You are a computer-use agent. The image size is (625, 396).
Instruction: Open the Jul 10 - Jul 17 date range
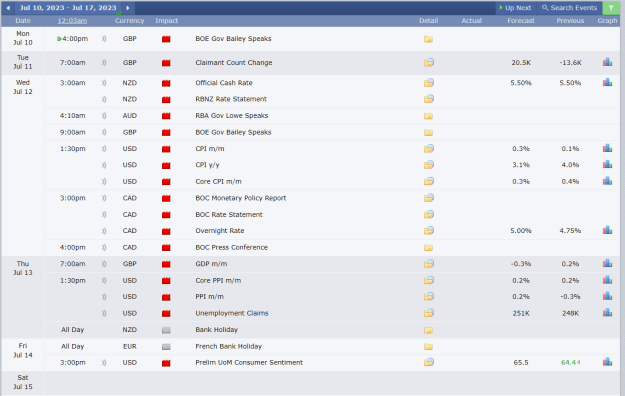(x=68, y=8)
